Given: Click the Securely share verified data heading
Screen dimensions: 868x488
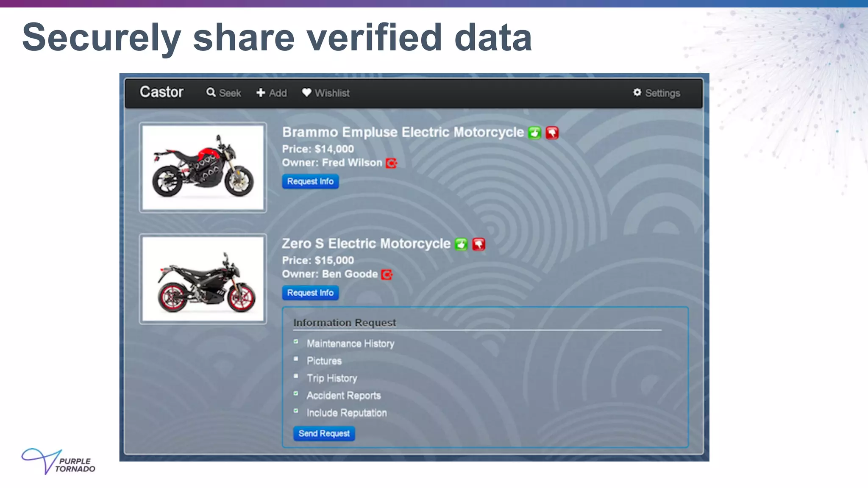Looking at the screenshot, I should [277, 38].
